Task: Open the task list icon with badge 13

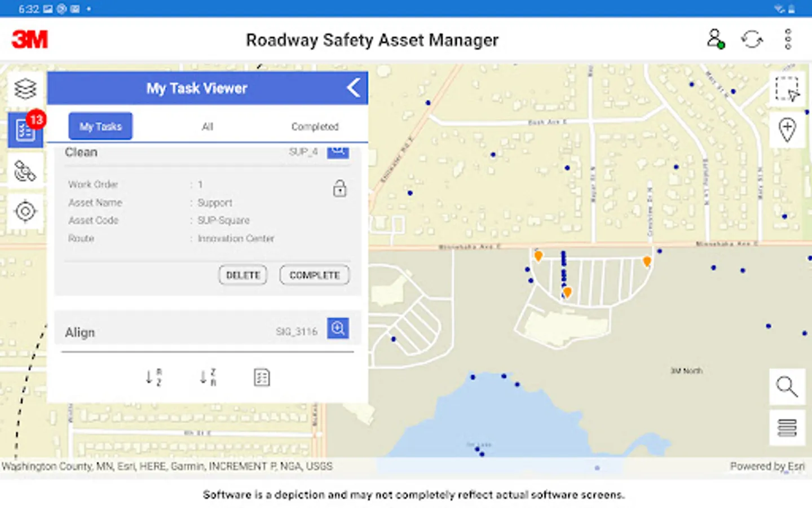Action: tap(25, 130)
